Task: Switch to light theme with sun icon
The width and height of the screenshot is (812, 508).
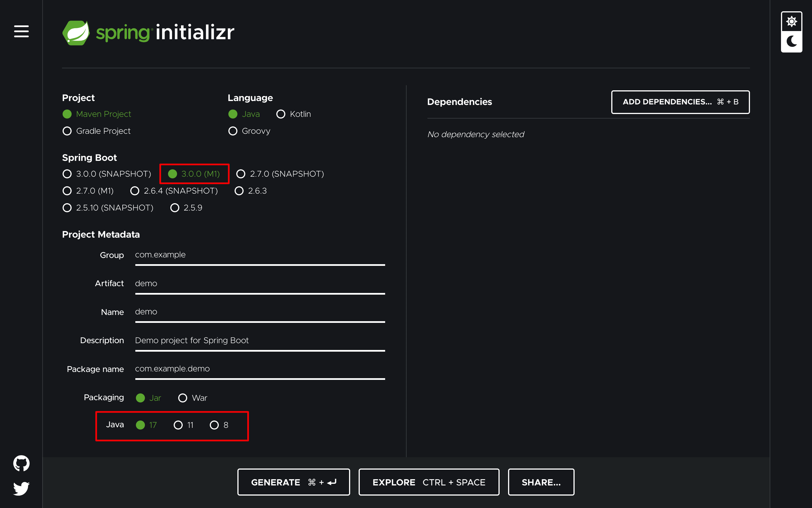Action: (791, 22)
